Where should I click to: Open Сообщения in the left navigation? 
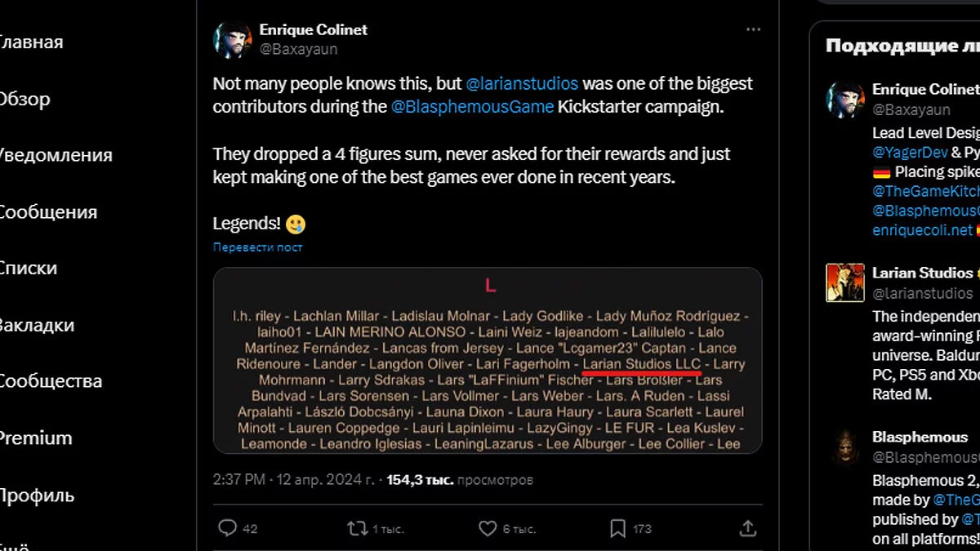(x=47, y=212)
